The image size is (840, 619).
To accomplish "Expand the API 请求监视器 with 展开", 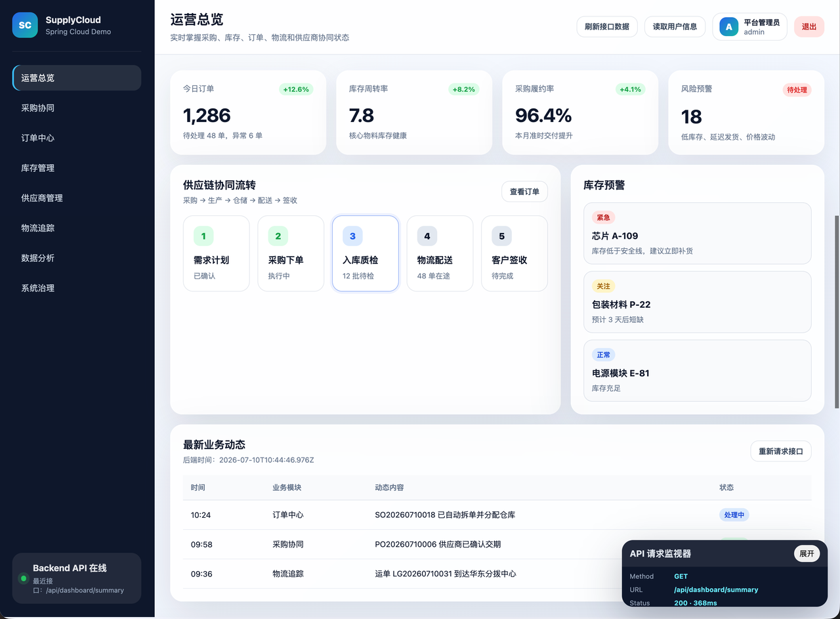I will 807,553.
